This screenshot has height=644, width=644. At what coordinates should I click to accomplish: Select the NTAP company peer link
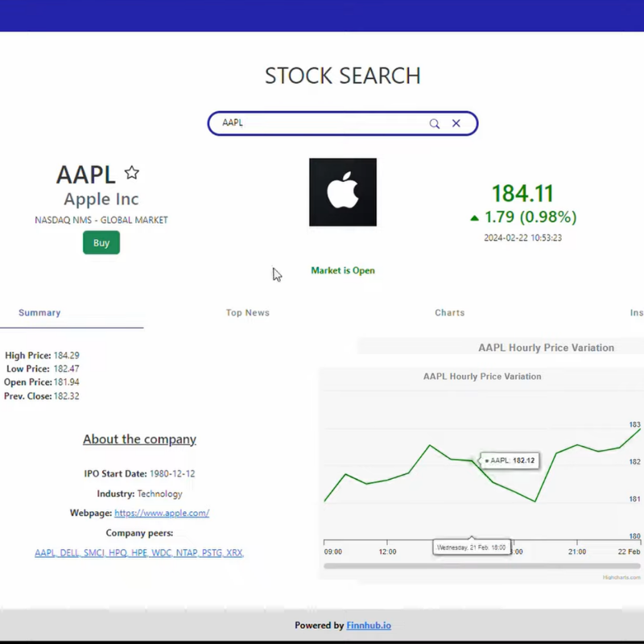click(x=187, y=553)
